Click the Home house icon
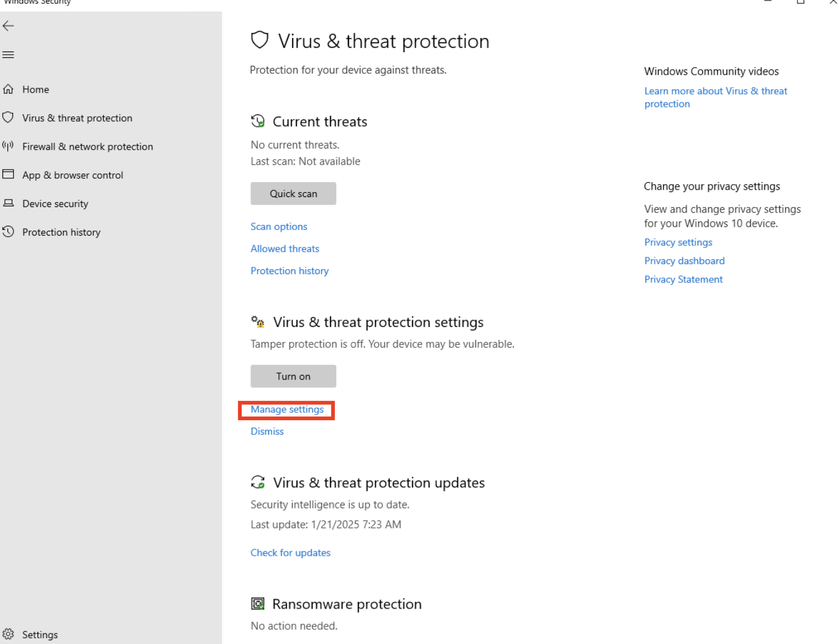The height and width of the screenshot is (644, 839). point(8,90)
